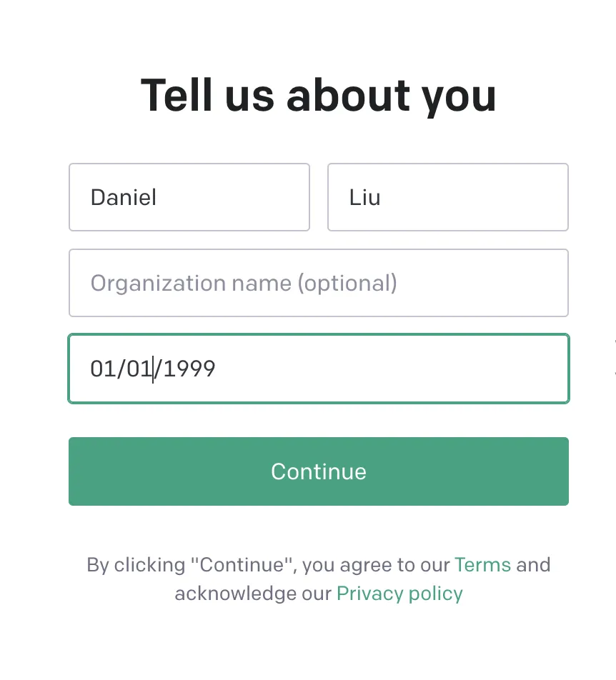Click the 'acknowledge our' text before Privacy policy
This screenshot has height=680, width=616.
pyautogui.click(x=253, y=594)
